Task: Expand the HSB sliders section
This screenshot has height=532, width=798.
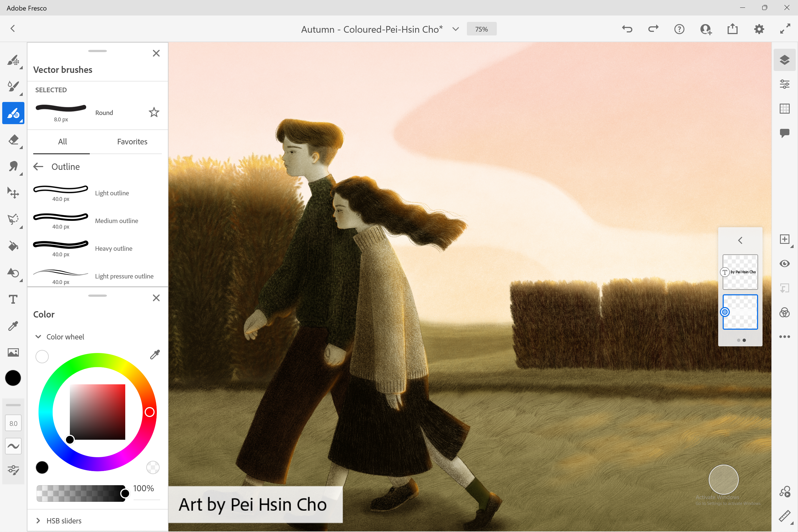Action: (x=38, y=520)
